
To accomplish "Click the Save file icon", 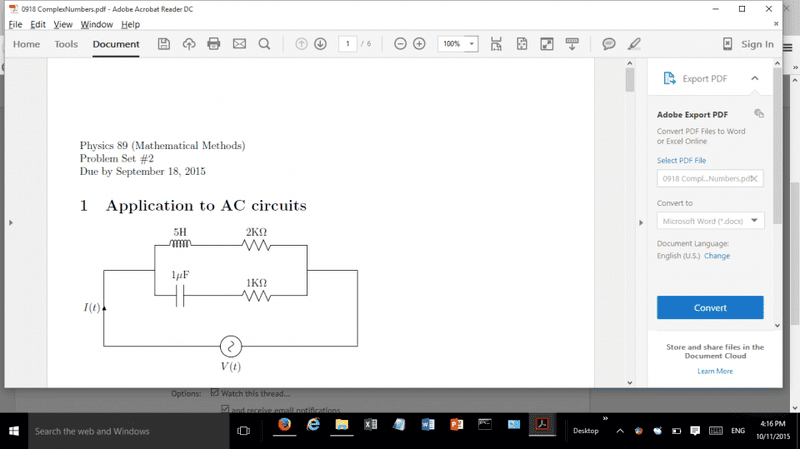I will point(164,44).
